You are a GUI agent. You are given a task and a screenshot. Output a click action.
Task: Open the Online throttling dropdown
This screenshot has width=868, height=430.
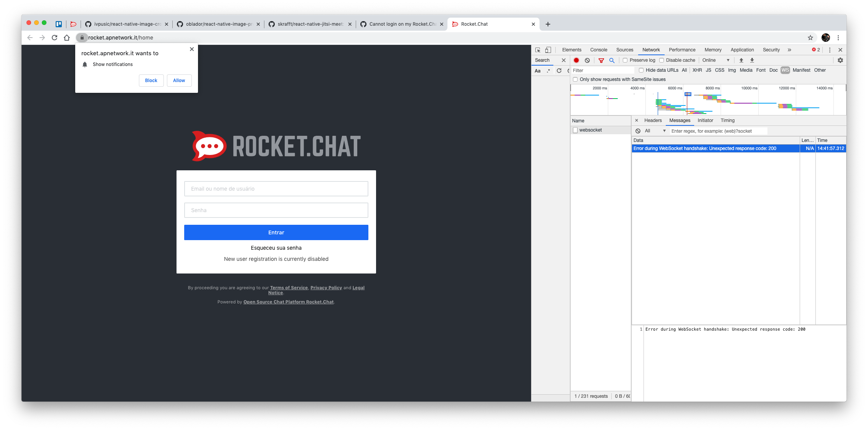716,60
